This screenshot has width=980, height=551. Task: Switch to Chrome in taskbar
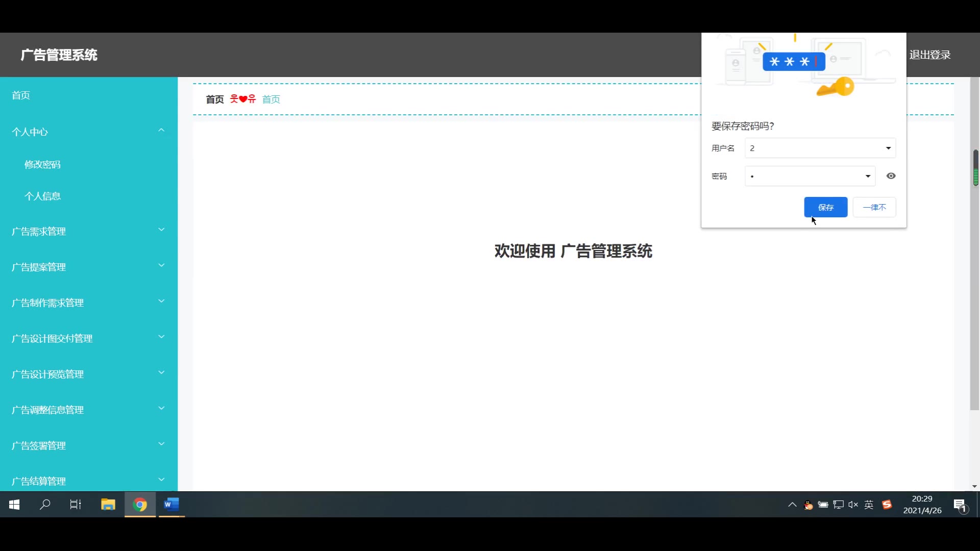[140, 505]
